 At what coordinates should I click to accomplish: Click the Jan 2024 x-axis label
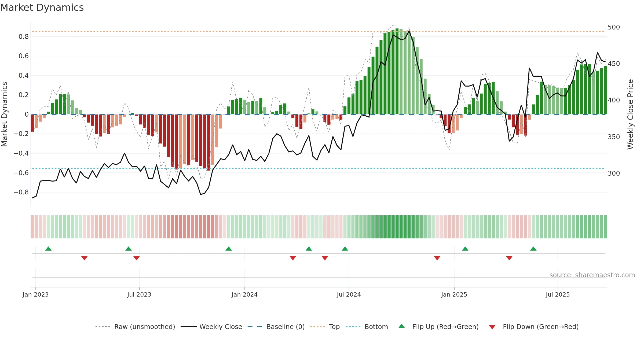click(244, 294)
